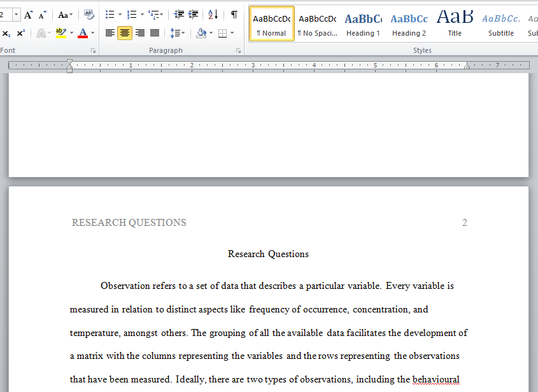Open the Borders dropdown arrow
The width and height of the screenshot is (538, 392).
[x=232, y=33]
